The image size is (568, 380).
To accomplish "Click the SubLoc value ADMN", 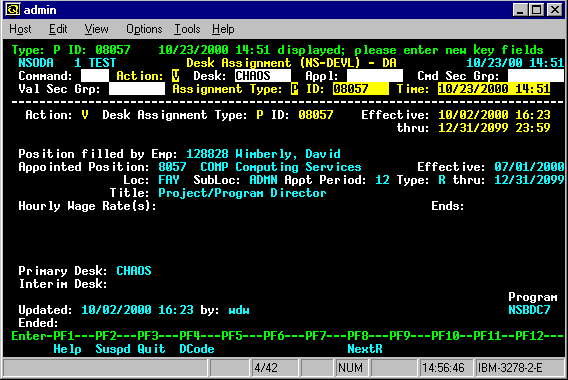I will point(263,180).
